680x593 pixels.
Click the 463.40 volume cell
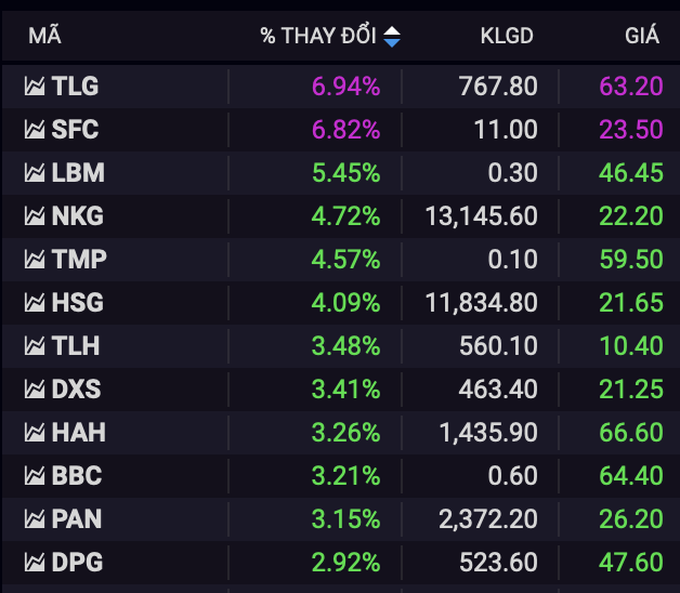click(x=498, y=389)
